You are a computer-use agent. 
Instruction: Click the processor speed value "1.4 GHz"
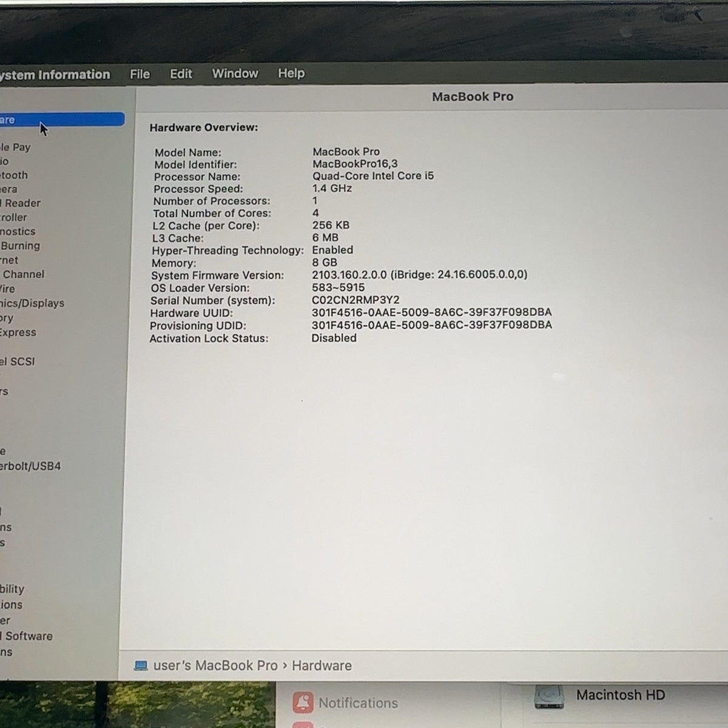(x=332, y=188)
